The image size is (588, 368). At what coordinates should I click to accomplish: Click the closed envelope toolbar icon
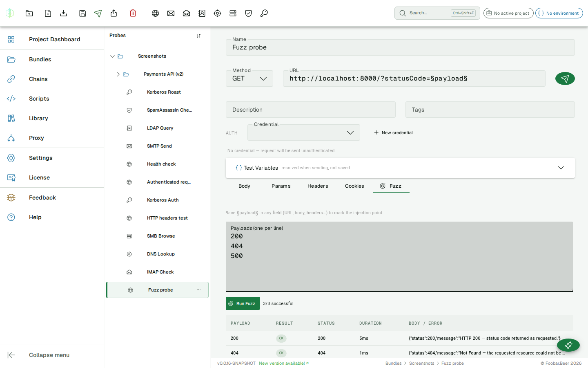[x=171, y=13]
